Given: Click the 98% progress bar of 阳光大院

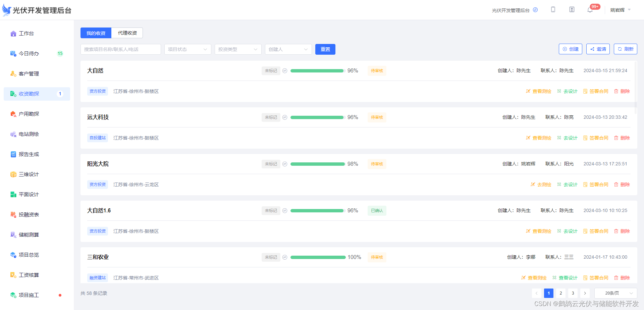Looking at the screenshot, I should pos(318,164).
